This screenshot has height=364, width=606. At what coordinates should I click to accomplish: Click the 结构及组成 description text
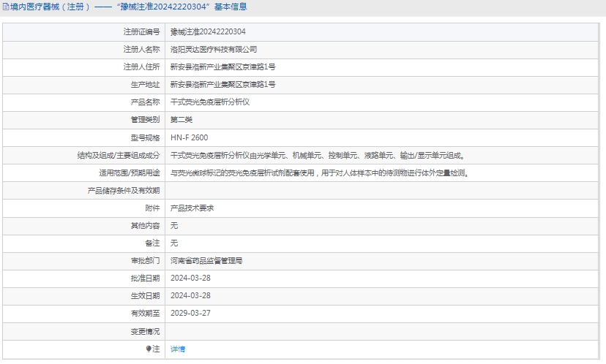(318, 155)
